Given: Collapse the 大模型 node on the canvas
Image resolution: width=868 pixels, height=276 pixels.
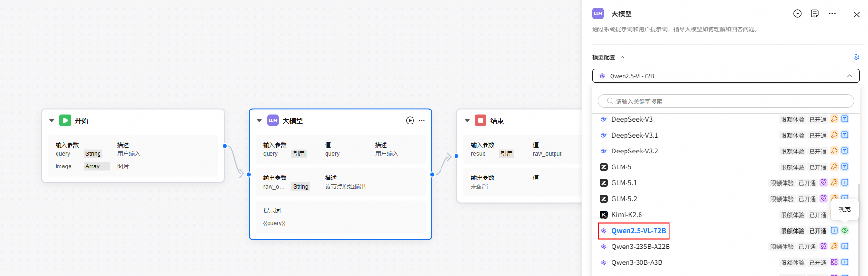Looking at the screenshot, I should click(x=259, y=120).
